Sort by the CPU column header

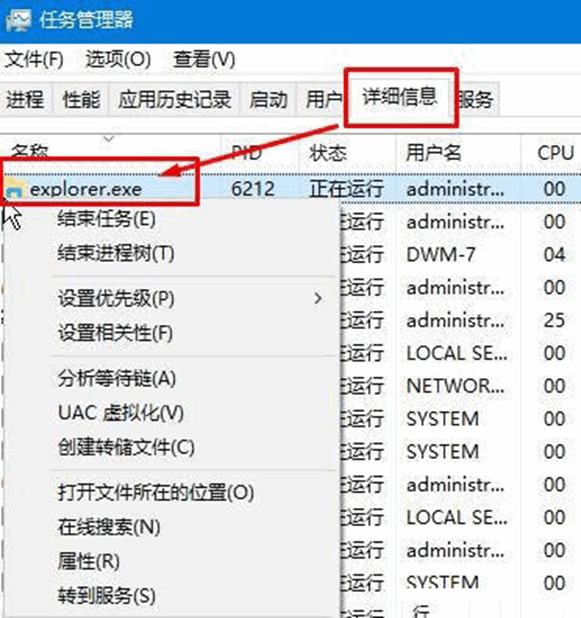[x=555, y=153]
